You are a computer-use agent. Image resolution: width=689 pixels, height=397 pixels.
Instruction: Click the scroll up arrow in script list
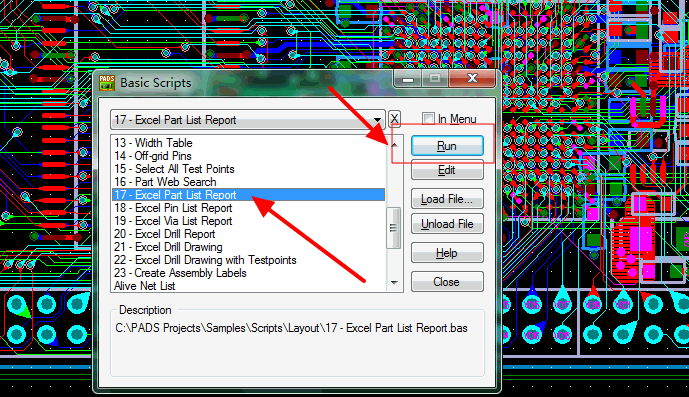pos(394,145)
